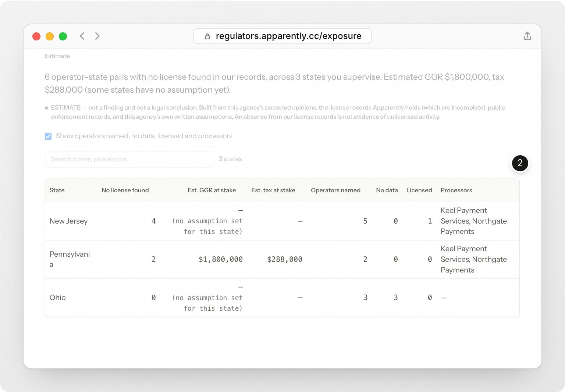Viewport: 565px width, 392px height.
Task: Go forward with the browser forward arrow
Action: (x=97, y=36)
